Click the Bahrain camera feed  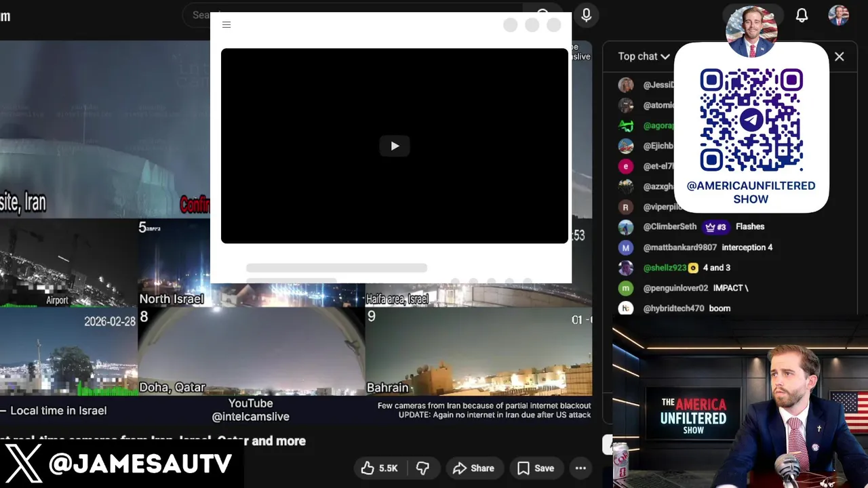479,351
